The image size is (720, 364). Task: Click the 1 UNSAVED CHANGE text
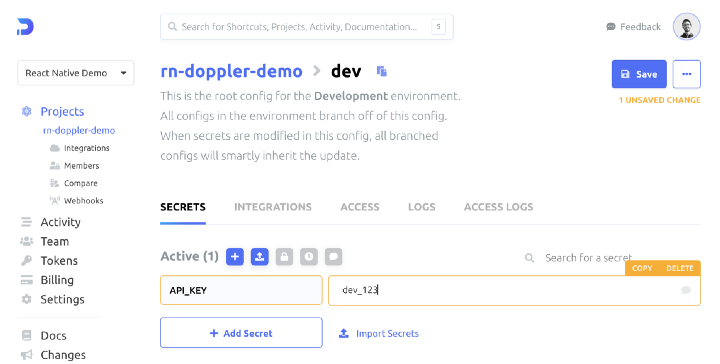pyautogui.click(x=659, y=100)
